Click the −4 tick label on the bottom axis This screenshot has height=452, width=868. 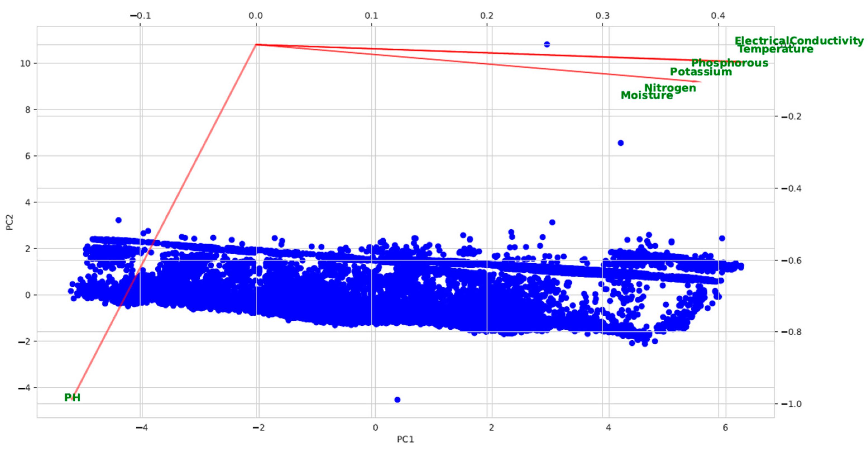click(142, 428)
